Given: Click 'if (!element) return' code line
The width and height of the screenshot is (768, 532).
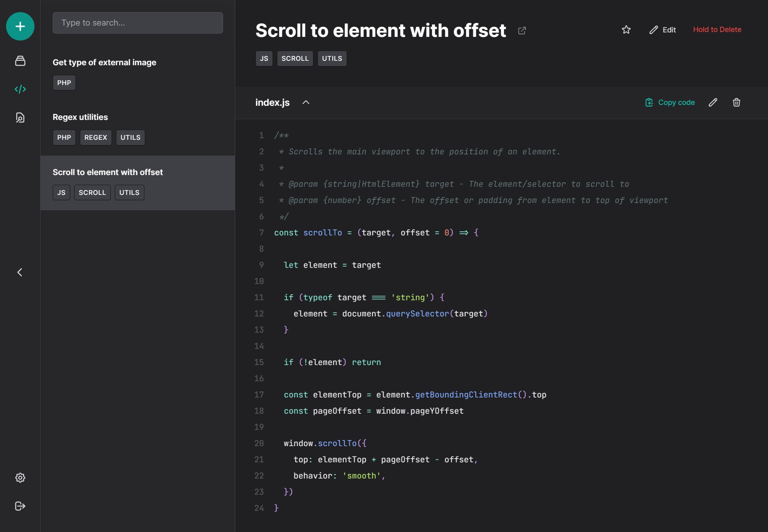Looking at the screenshot, I should (x=332, y=362).
